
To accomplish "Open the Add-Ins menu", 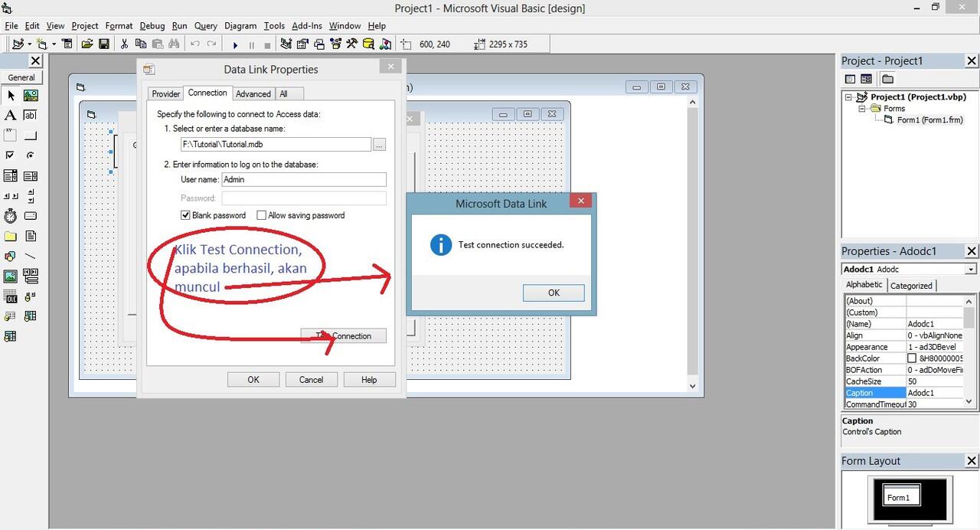I will click(x=307, y=25).
